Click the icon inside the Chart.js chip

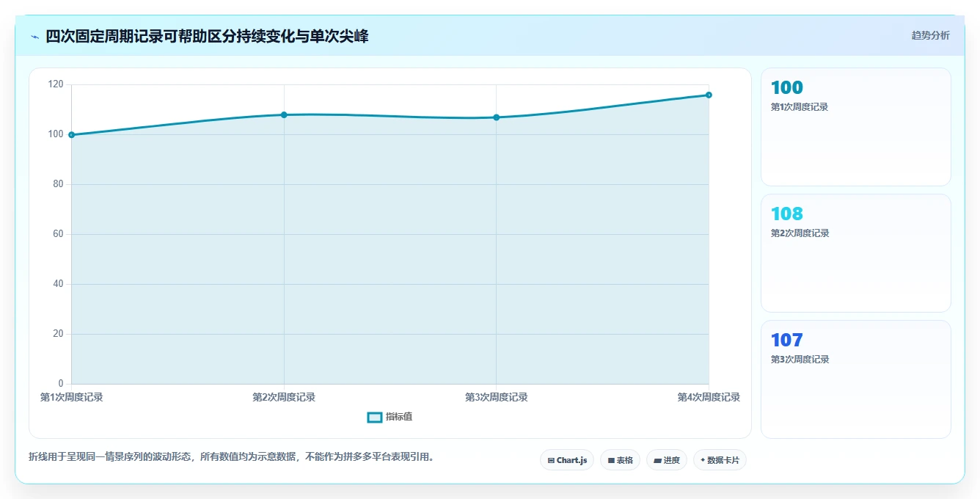[x=551, y=461]
